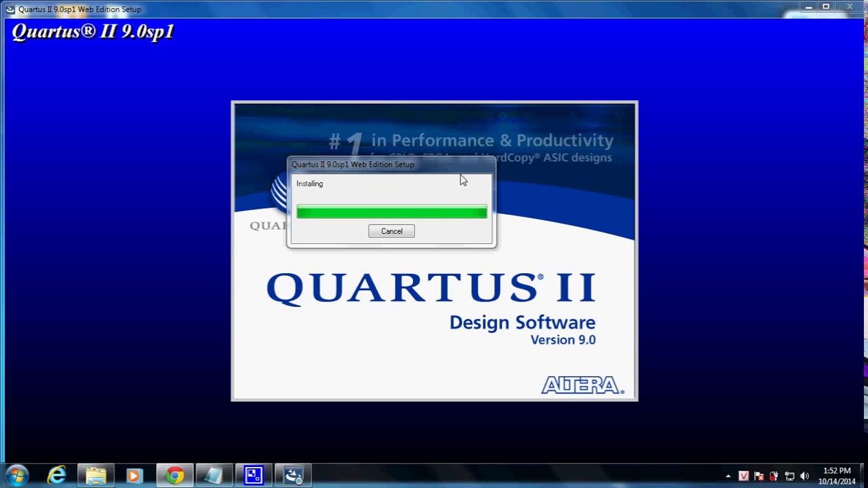Click the setup window title bar icon

[x=9, y=9]
